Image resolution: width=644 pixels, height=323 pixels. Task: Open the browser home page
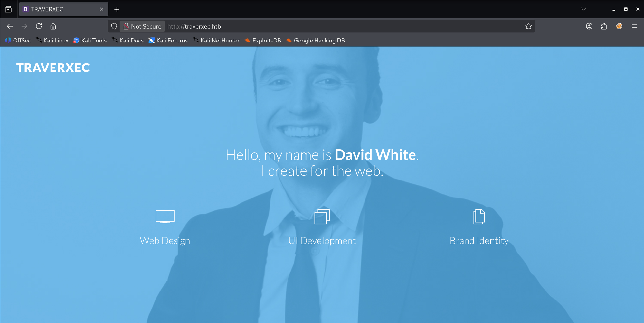pos(53,26)
